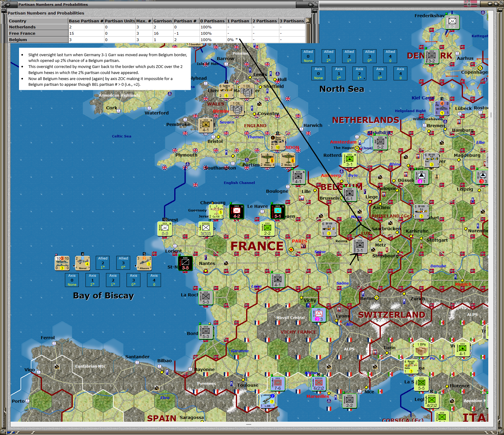The width and height of the screenshot is (504, 435).
Task: Click the Base Partisan # column header
Action: point(86,21)
